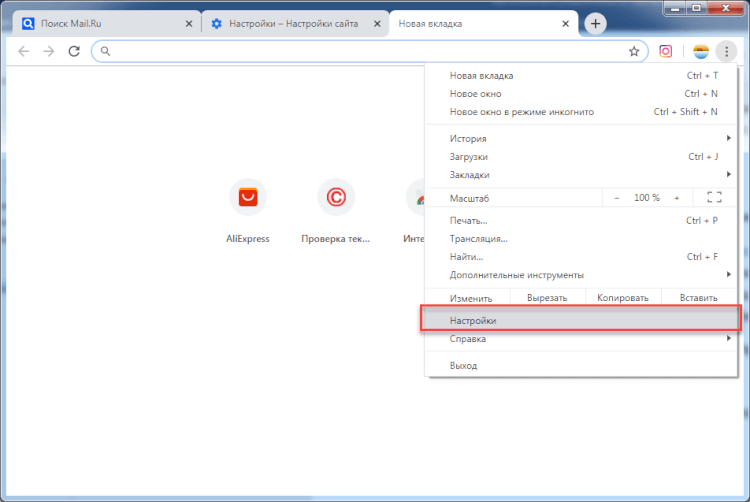Click the 100 % zoom value
This screenshot has width=750, height=502.
[647, 198]
